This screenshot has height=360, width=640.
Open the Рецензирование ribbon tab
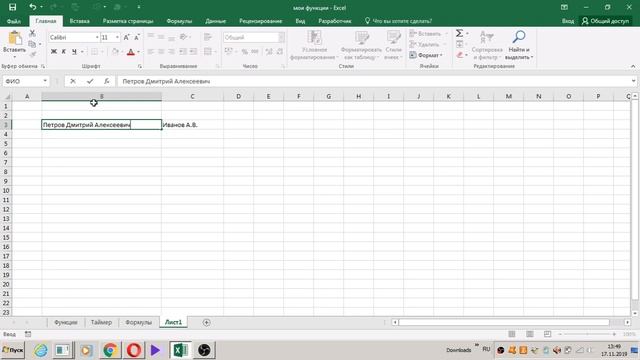(260, 21)
